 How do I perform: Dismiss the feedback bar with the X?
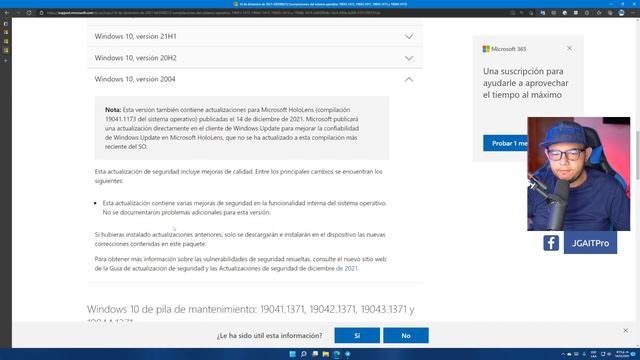[x=625, y=330]
